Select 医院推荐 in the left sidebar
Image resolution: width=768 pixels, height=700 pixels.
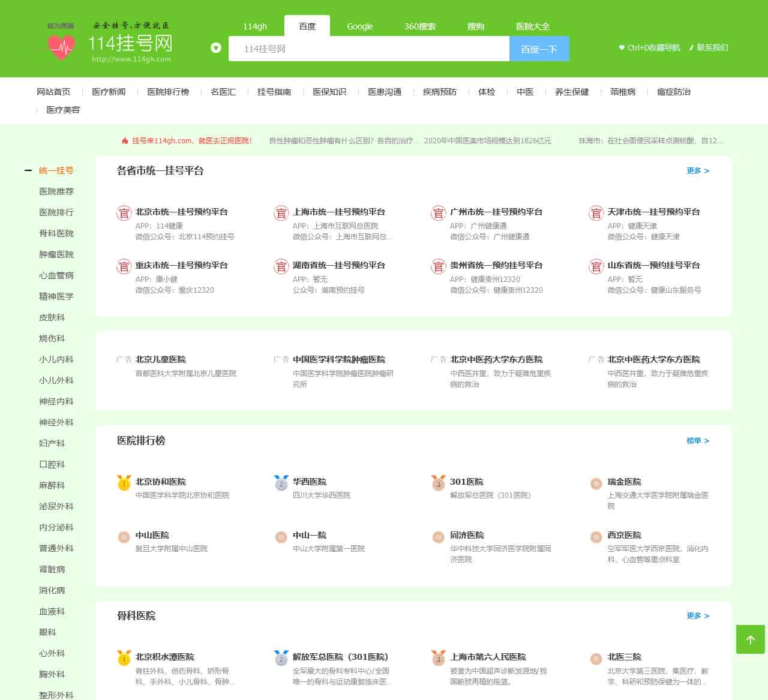[x=56, y=191]
